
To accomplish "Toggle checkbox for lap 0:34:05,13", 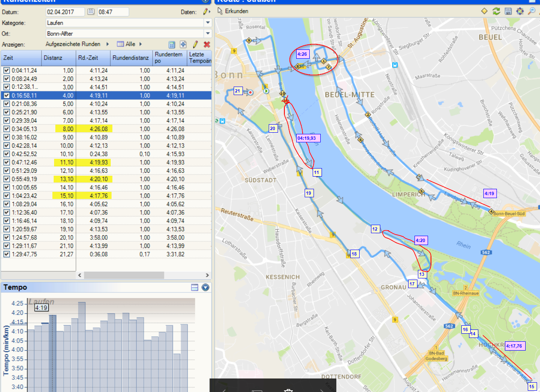I will 6,129.
